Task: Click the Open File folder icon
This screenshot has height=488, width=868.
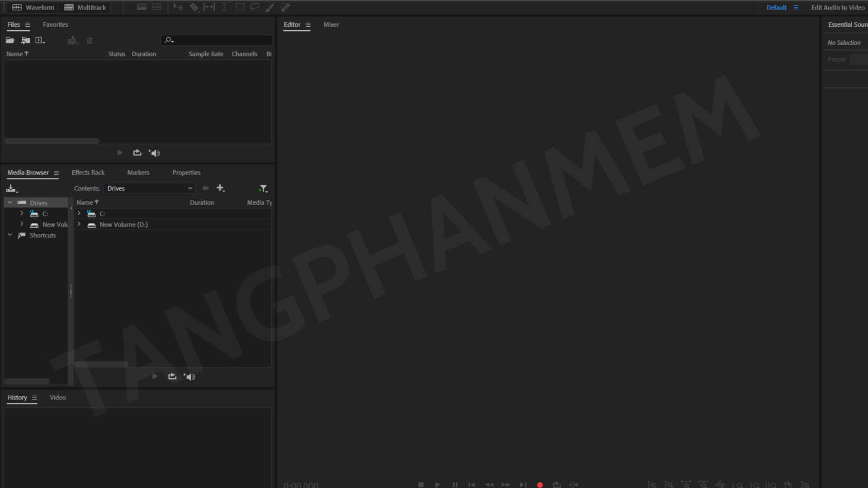Action: 10,40
